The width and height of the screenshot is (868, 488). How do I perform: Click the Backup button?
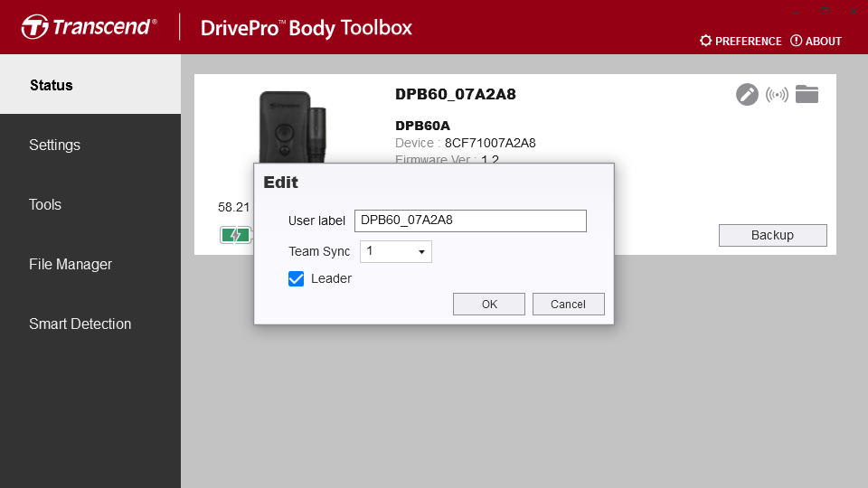(773, 235)
